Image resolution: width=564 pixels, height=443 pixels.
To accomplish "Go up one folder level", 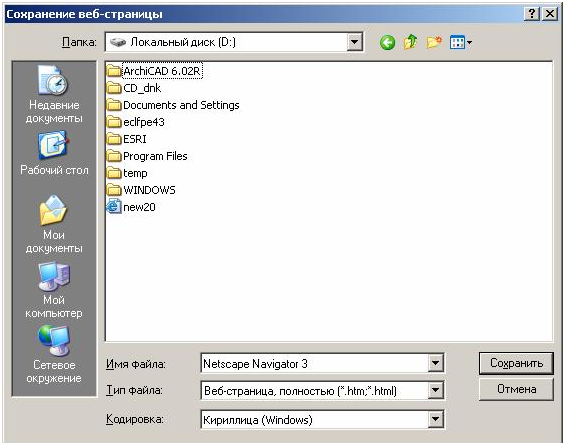I will (410, 42).
